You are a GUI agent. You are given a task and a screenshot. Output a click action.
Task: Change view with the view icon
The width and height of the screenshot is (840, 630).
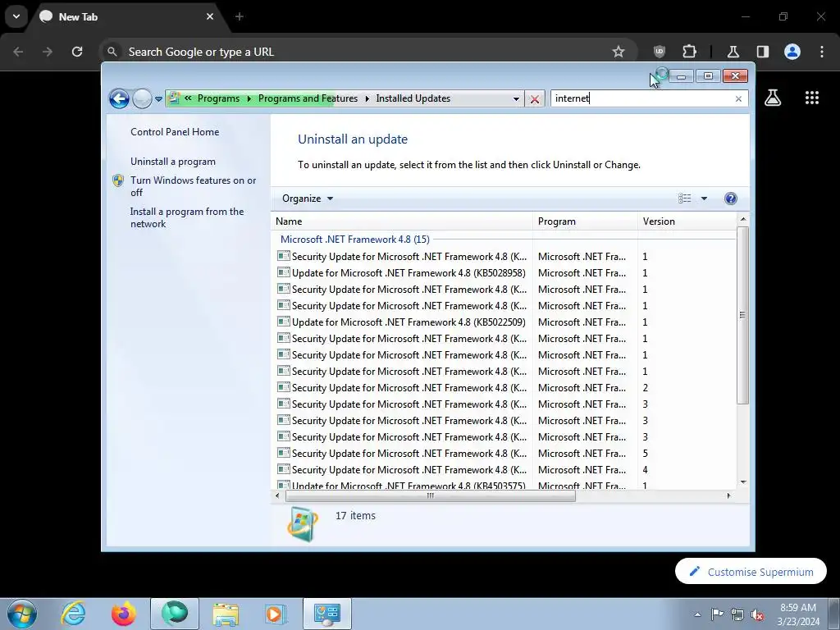click(x=685, y=199)
